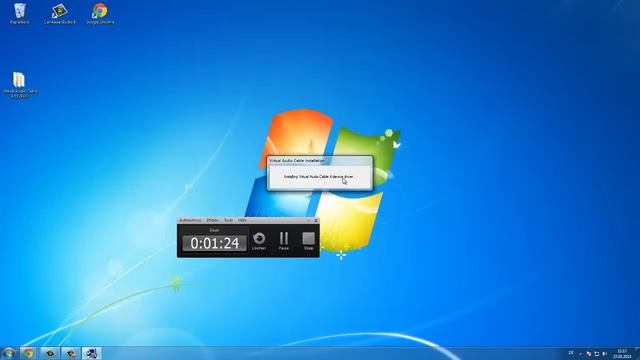Viewport: 640px width, 360px height.
Task: Pause the Camtasia recording
Action: [284, 241]
